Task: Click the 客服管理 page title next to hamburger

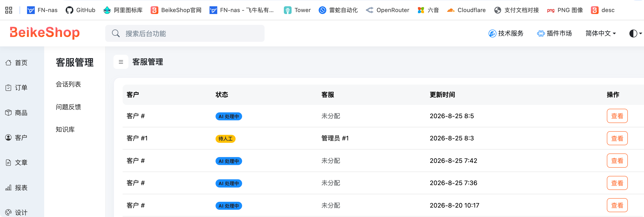Action: pyautogui.click(x=148, y=62)
